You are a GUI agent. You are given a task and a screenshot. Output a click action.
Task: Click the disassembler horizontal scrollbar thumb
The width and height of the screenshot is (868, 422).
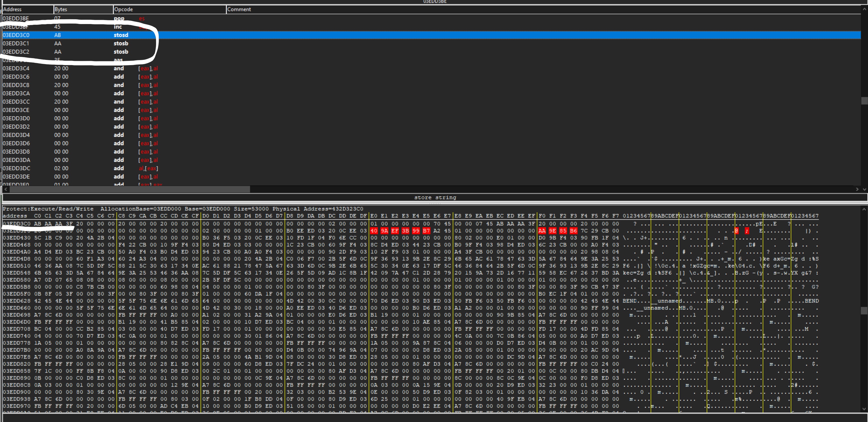[130, 189]
